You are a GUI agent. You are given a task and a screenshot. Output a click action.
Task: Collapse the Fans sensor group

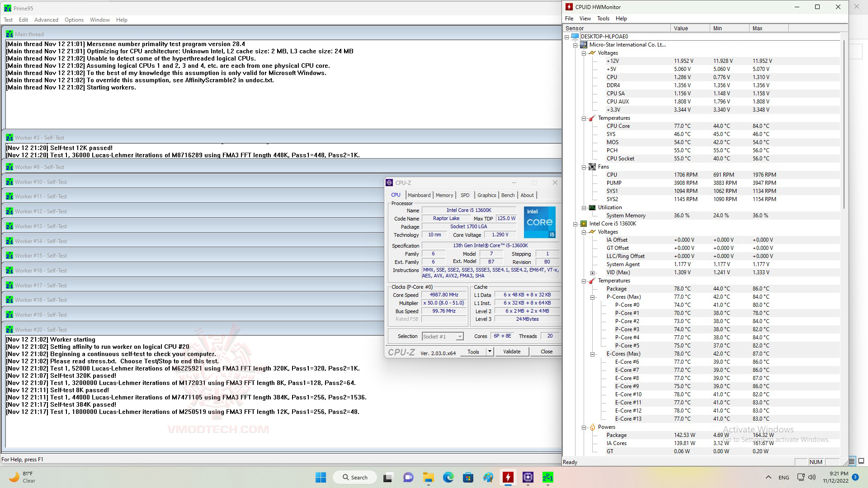[584, 167]
